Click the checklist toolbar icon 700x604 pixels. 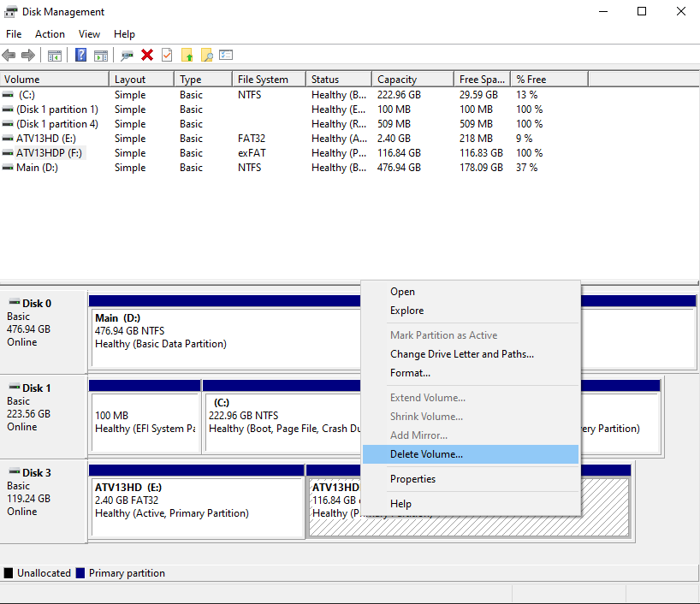pos(227,55)
